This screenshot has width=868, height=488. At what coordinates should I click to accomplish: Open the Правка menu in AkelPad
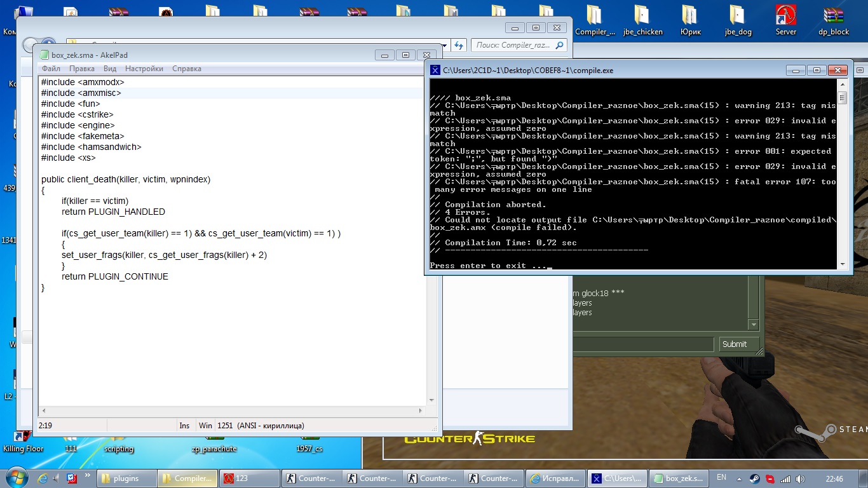point(82,69)
